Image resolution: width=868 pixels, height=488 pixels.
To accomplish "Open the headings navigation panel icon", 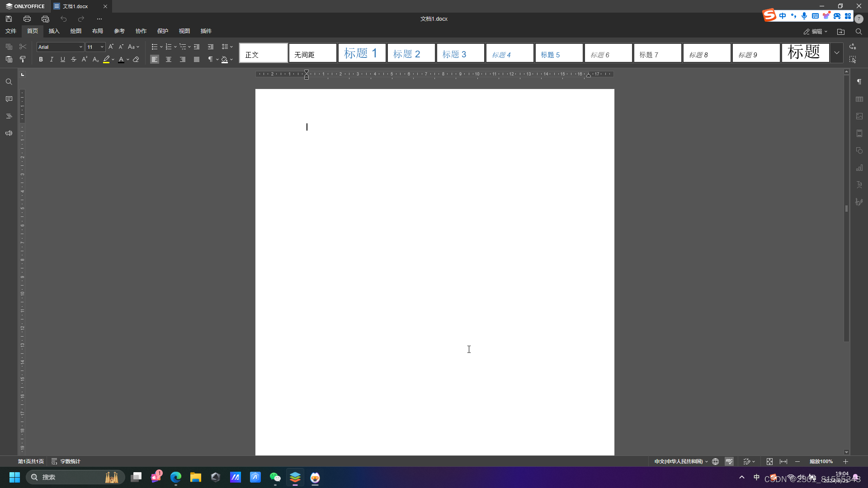I will [9, 116].
